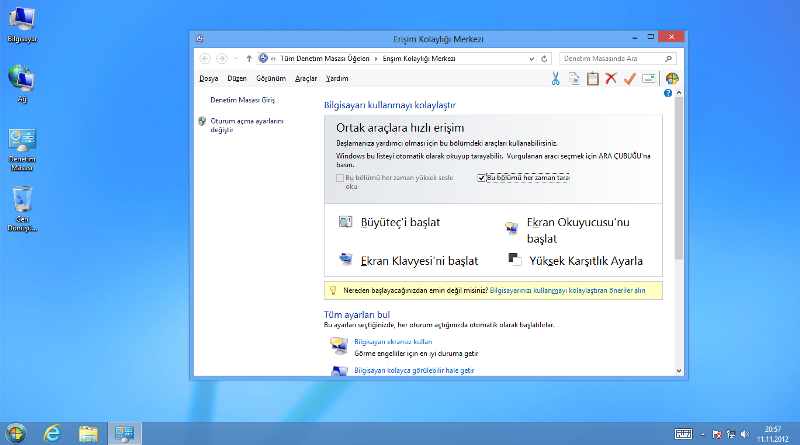
Task: Refresh the address bar
Action: point(544,59)
